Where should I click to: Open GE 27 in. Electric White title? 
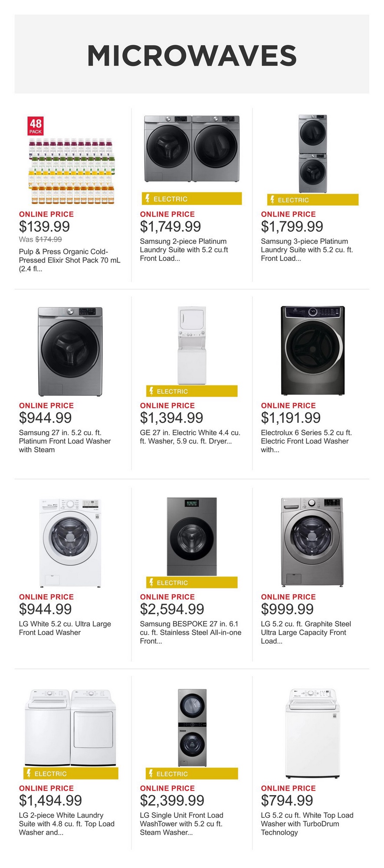click(190, 437)
